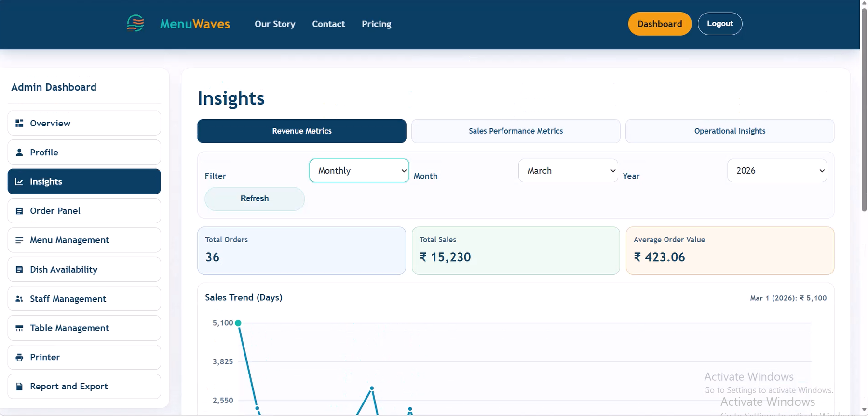Go to Overview in the sidebar
The image size is (868, 416).
[x=84, y=123]
